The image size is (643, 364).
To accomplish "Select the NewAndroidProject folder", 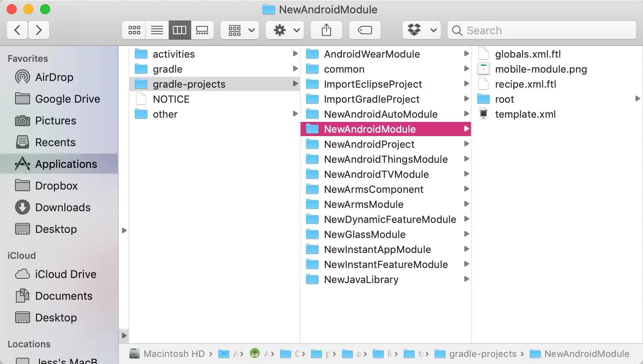I will click(x=385, y=144).
